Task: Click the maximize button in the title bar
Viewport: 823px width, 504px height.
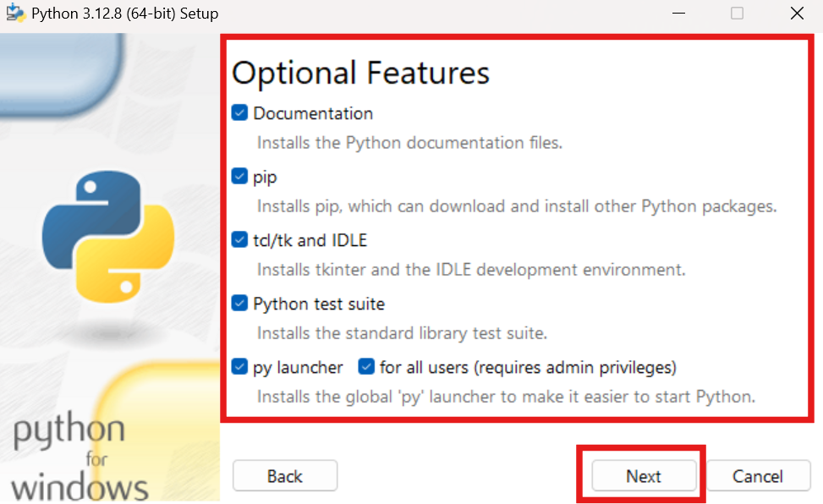Action: 737,14
